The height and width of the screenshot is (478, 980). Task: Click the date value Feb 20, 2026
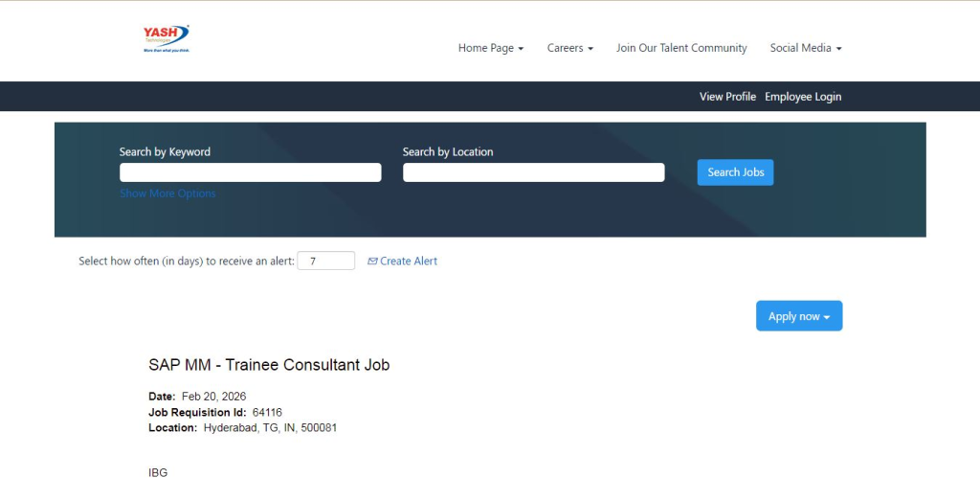tap(213, 397)
